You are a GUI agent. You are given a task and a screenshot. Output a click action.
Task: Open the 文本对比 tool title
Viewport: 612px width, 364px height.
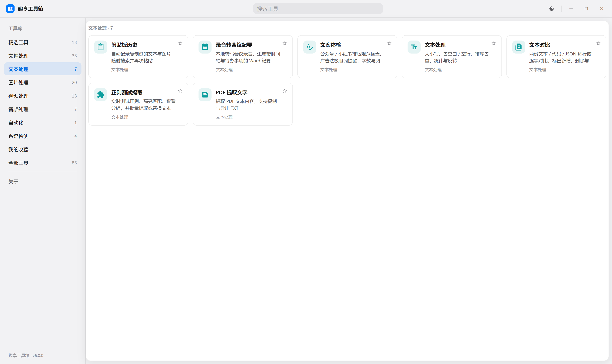tap(539, 45)
